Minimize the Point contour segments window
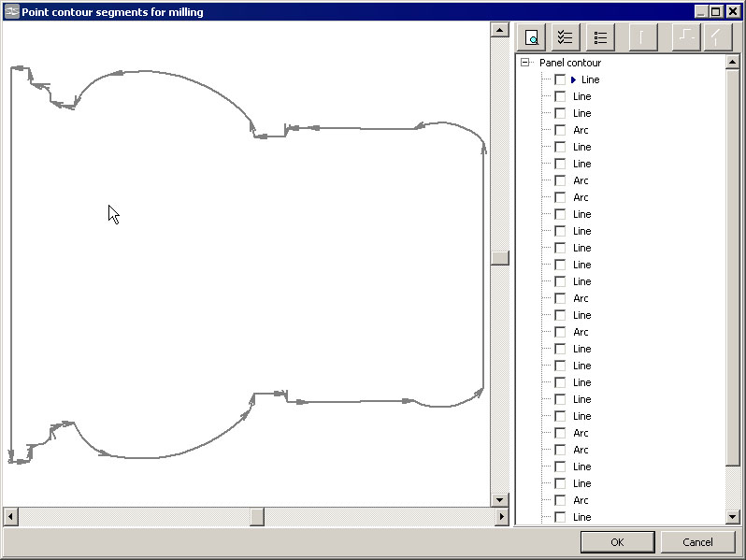 pos(701,11)
